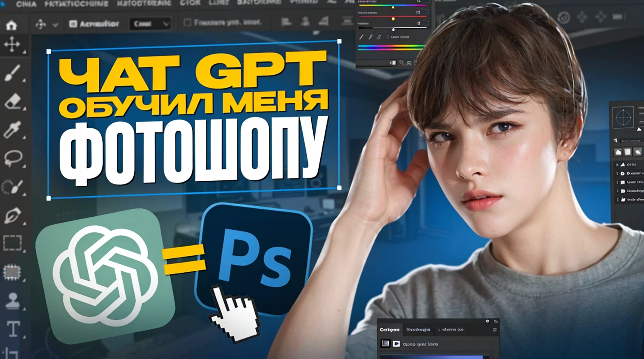
Task: Select the Type tool
Action: 13,329
